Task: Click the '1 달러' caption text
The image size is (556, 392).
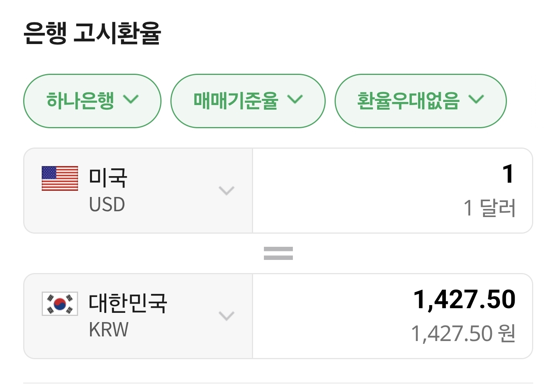Action: (x=489, y=208)
